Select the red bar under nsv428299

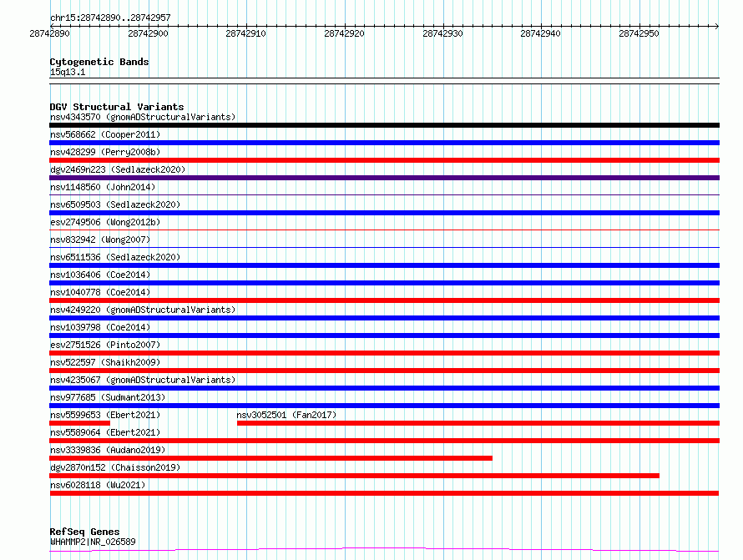pos(384,160)
